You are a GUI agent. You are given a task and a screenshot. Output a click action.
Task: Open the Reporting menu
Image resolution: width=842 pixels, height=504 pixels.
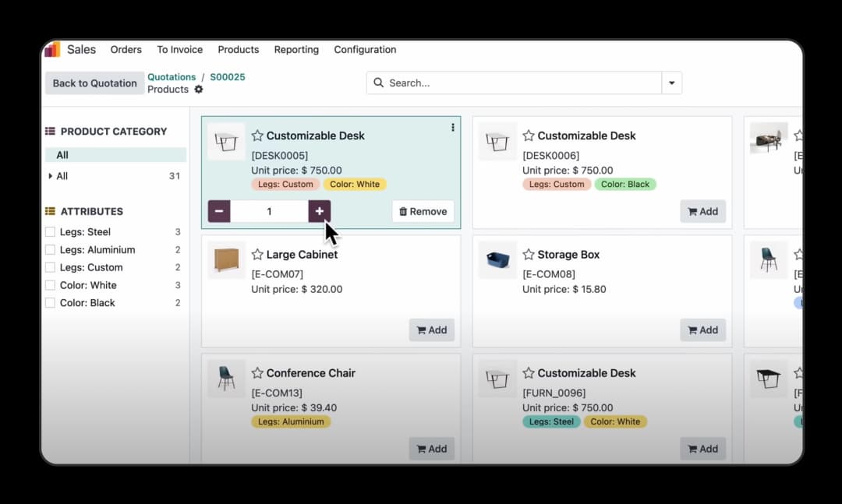(296, 50)
